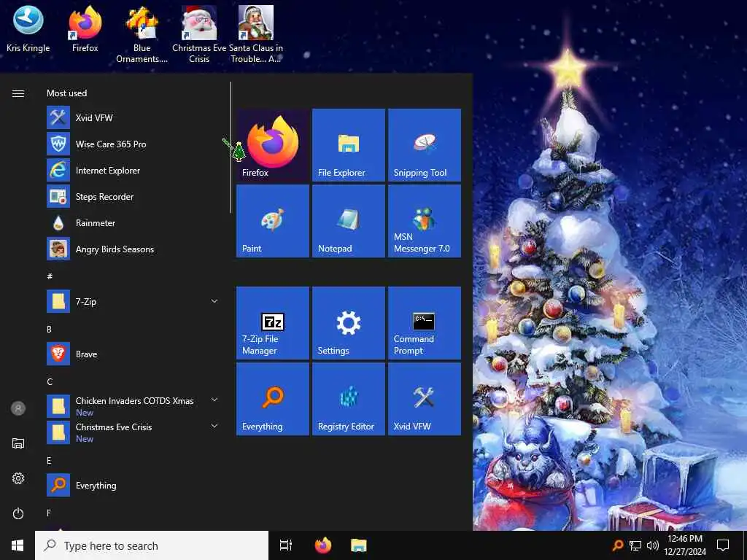
Task: Jump via the # letter header
Action: click(50, 276)
